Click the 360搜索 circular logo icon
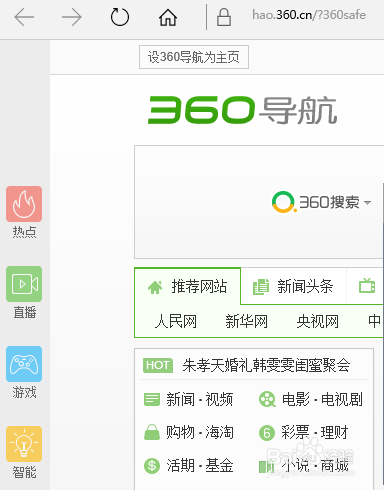This screenshot has width=384, height=490. (x=283, y=202)
